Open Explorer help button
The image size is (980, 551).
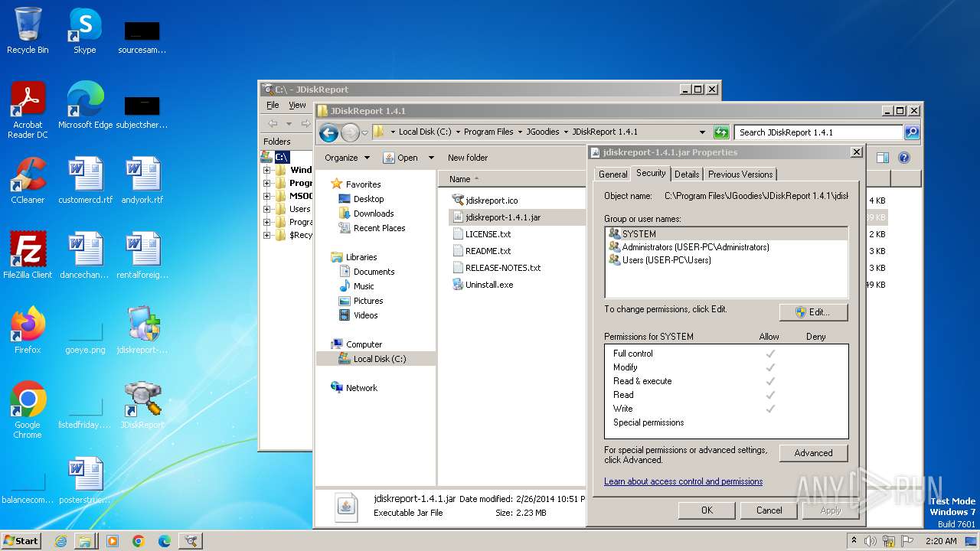tap(904, 158)
